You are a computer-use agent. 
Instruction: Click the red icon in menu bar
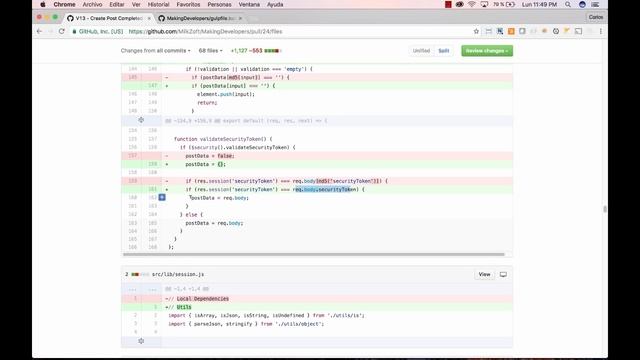click(x=448, y=4)
